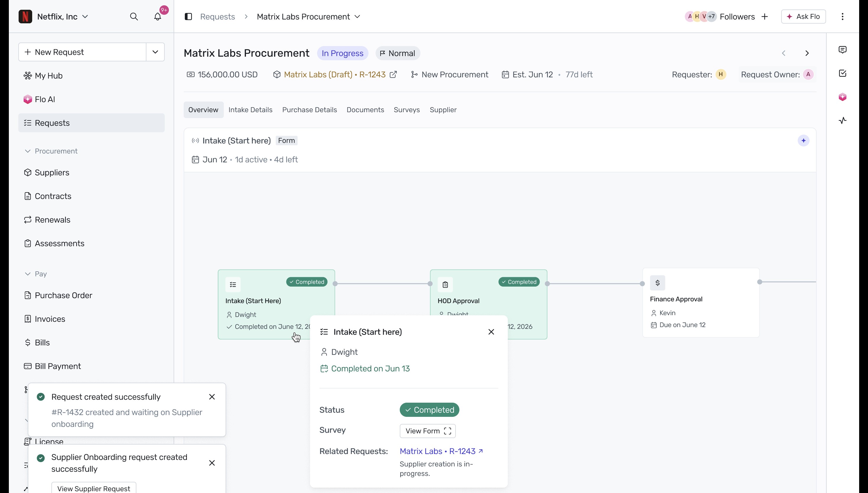Switch to the Purchase Details tab

(x=309, y=110)
